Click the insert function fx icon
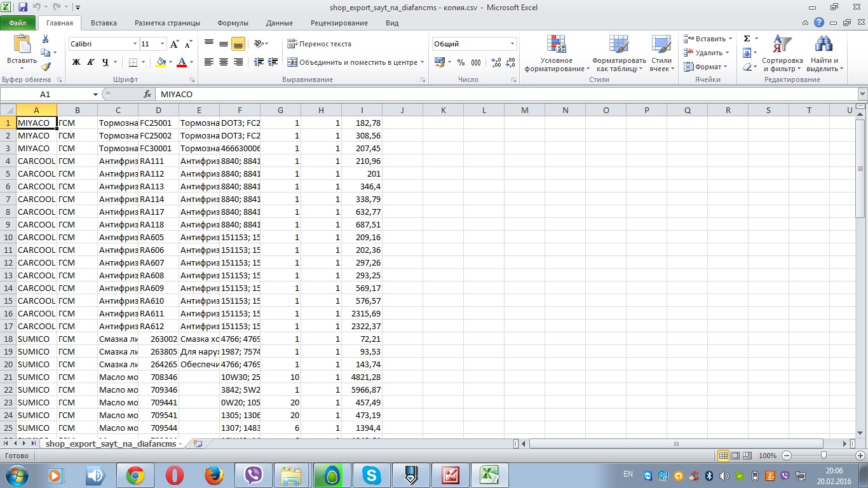The height and width of the screenshot is (488, 868). point(147,94)
